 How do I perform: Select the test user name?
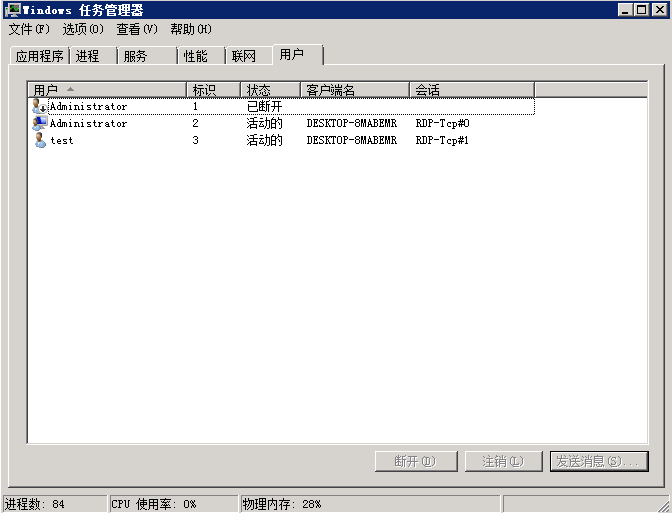point(62,140)
